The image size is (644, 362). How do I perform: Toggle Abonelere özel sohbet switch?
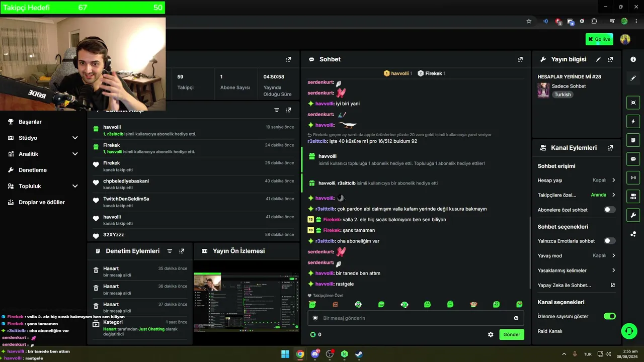[610, 210]
